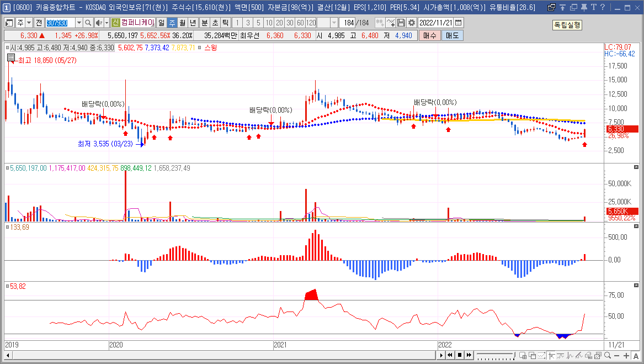Expand the market type 주 dropdown
The width and height of the screenshot is (644, 364).
tap(29, 23)
